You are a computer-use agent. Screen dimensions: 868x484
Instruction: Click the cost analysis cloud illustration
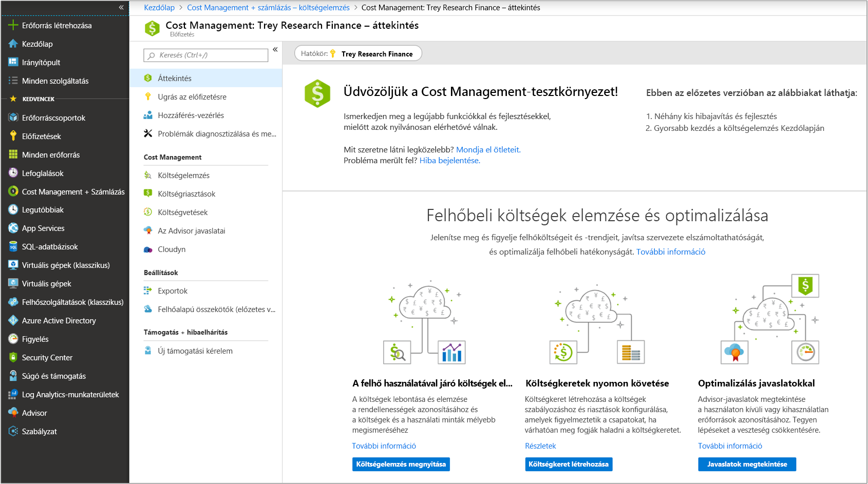(425, 322)
